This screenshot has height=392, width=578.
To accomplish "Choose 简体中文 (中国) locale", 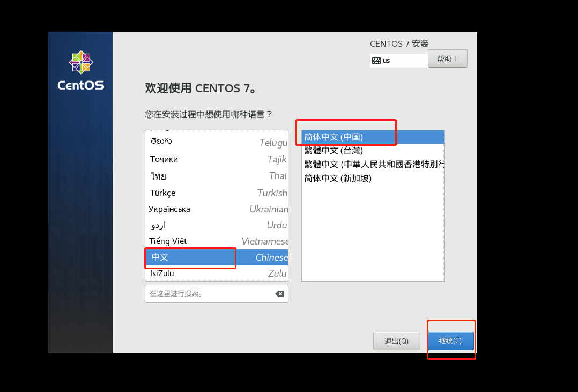I will pos(373,137).
